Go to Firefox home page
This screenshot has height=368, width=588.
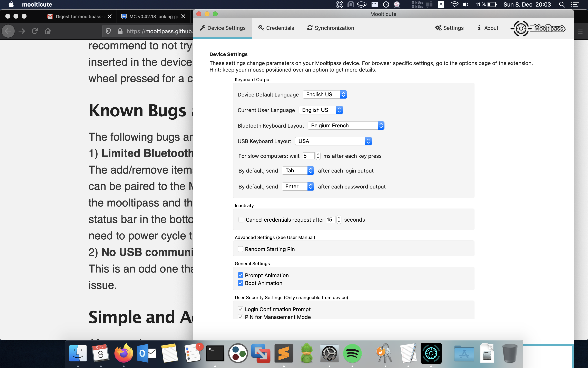point(48,31)
